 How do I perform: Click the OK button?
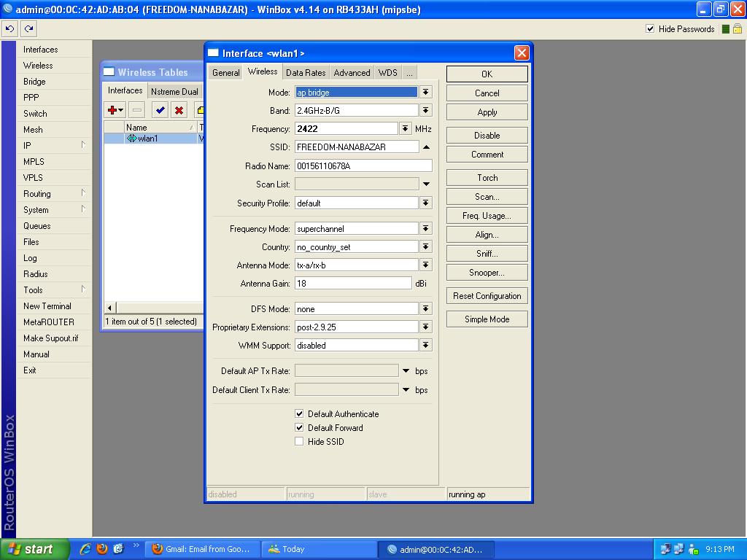[x=487, y=74]
